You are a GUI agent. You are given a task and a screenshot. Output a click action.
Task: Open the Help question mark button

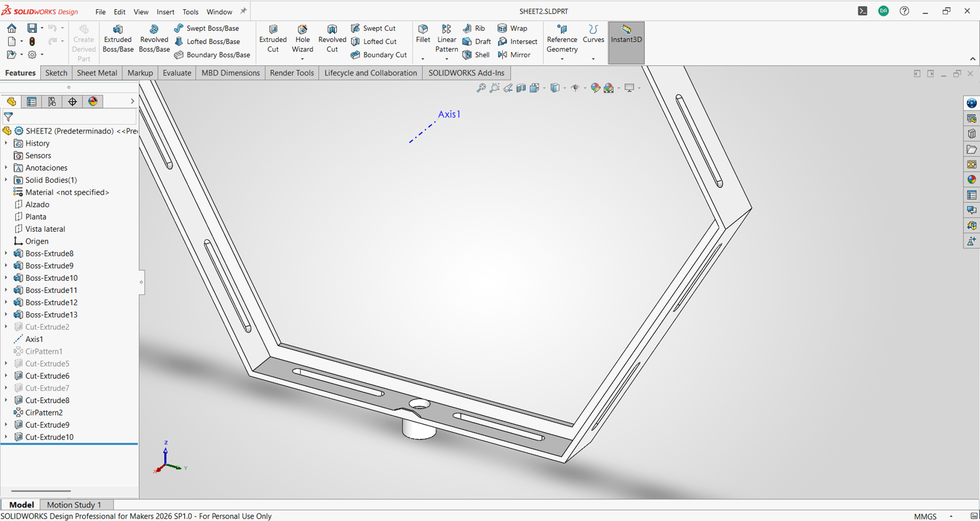905,11
